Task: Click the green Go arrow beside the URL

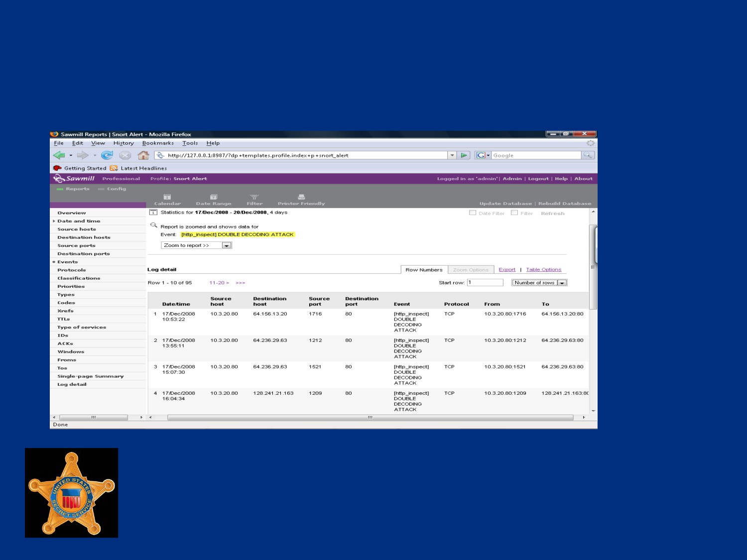Action: pos(464,155)
